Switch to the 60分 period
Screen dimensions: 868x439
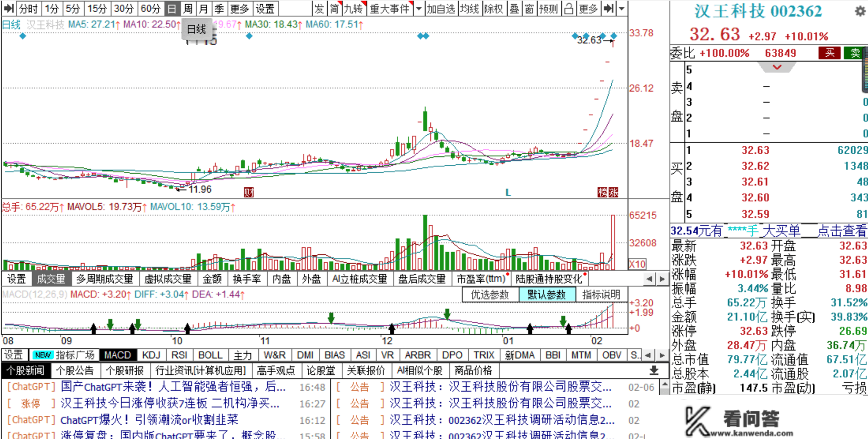coord(150,8)
